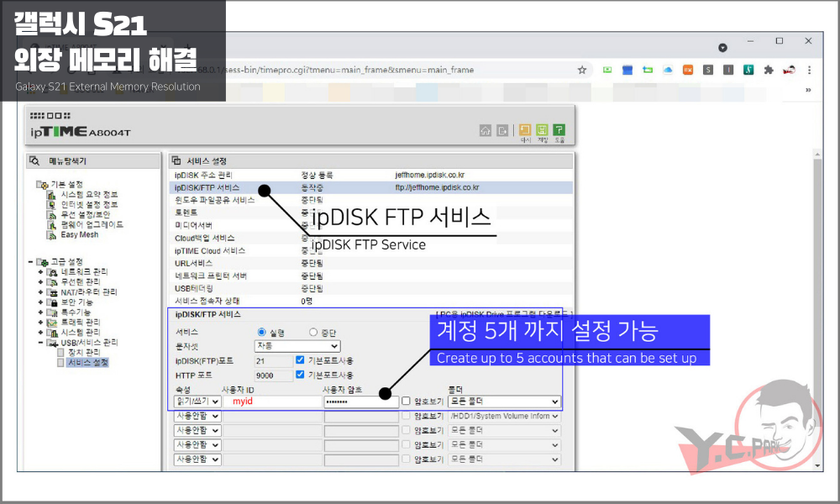Bookmark page with star icon
840x504 pixels.
point(582,70)
